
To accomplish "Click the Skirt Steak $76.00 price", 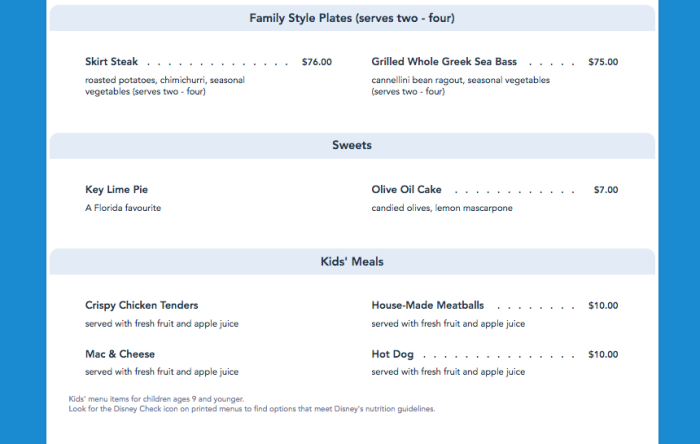I will [316, 62].
